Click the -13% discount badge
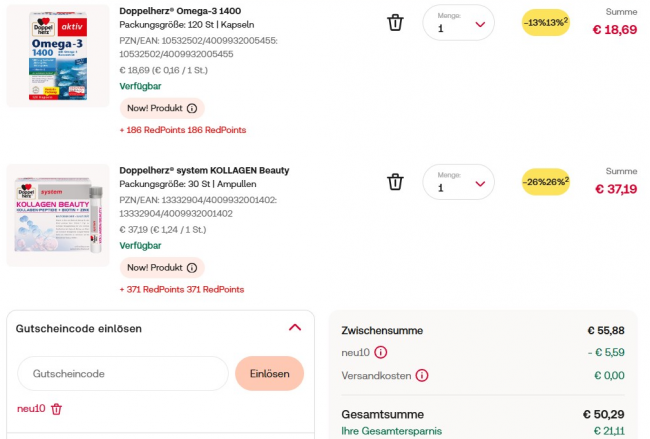 click(546, 23)
